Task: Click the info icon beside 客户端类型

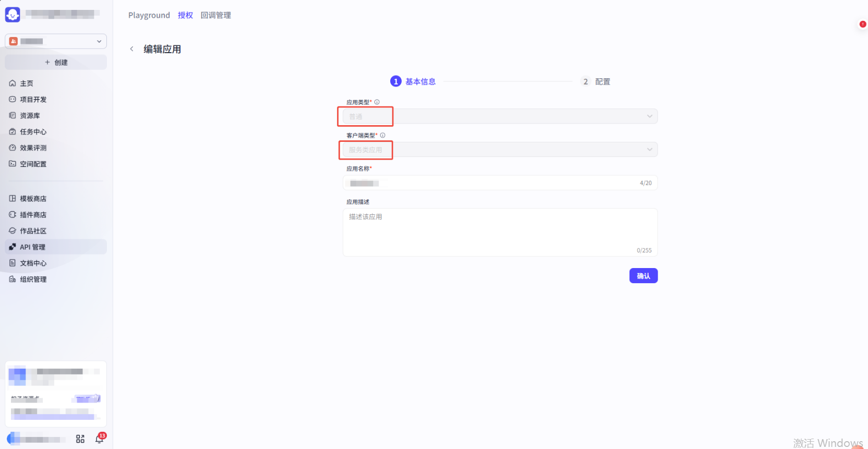Action: (x=383, y=136)
